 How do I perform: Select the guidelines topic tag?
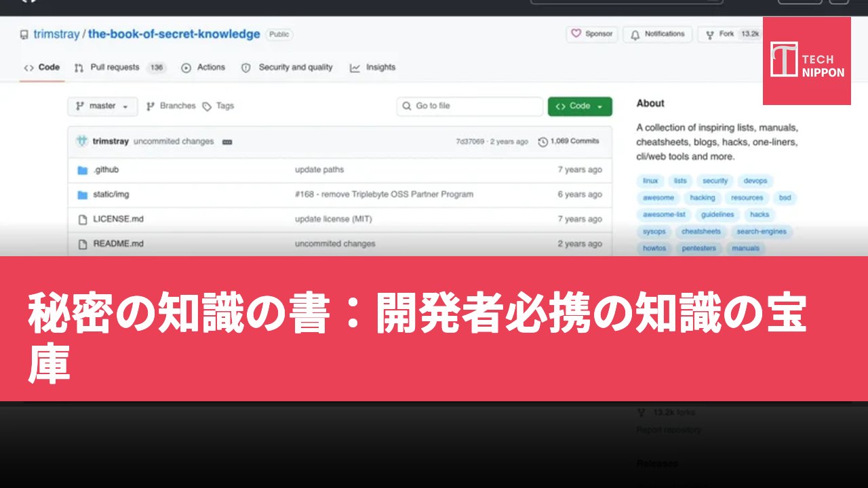(717, 215)
